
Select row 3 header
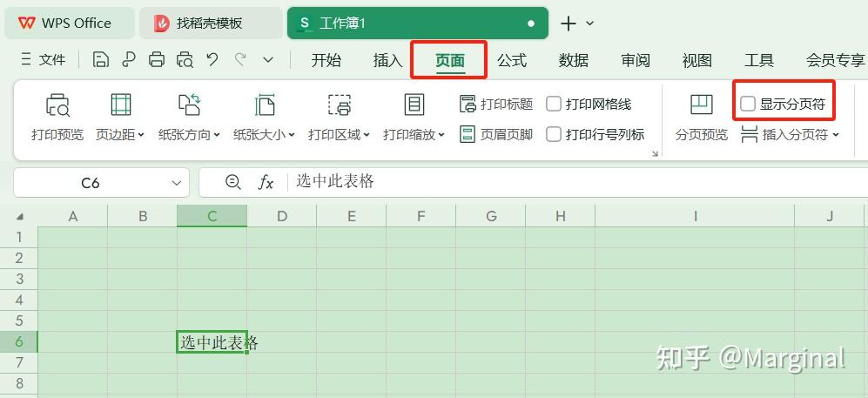point(19,279)
